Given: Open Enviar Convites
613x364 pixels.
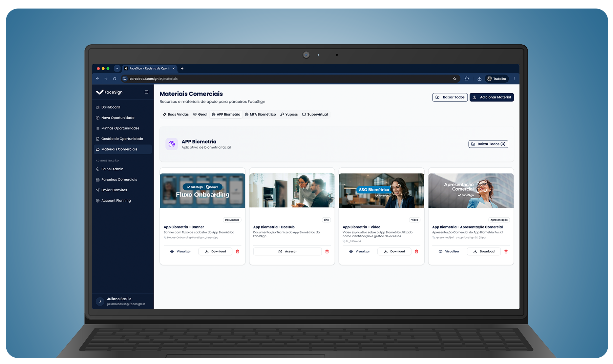Looking at the screenshot, I should [x=123, y=190].
